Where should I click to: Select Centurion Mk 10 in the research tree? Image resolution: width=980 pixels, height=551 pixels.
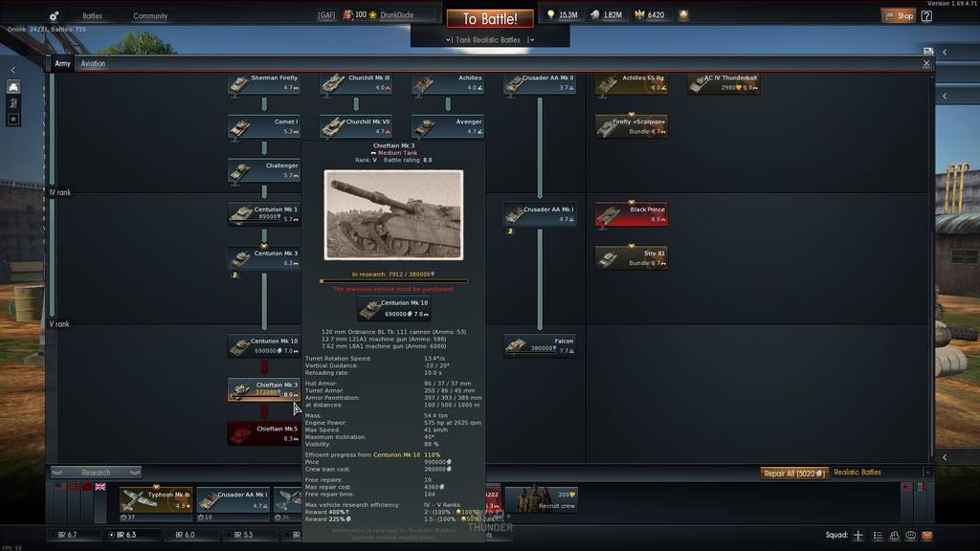(x=264, y=346)
